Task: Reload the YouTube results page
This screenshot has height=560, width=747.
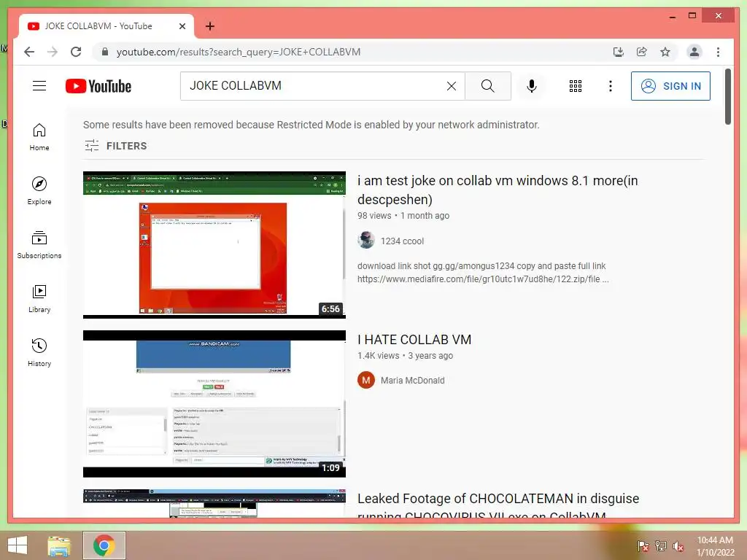Action: tap(76, 52)
